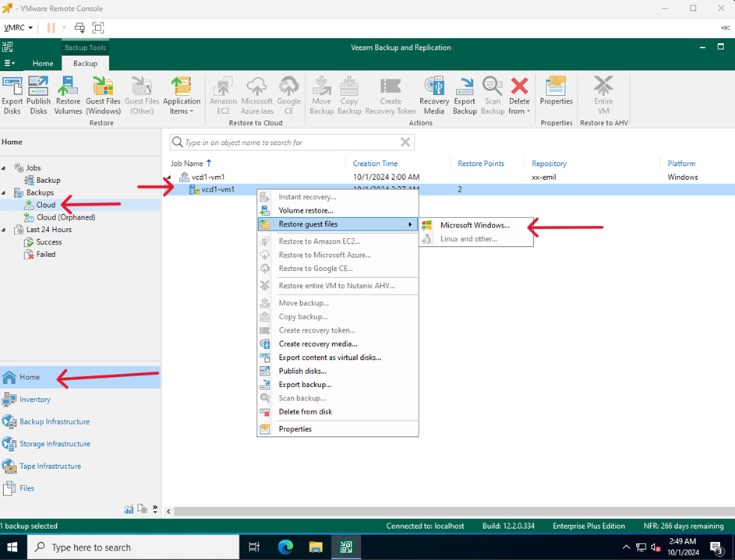Switch to the Home ribbon tab
The width and height of the screenshot is (735, 560).
click(43, 63)
